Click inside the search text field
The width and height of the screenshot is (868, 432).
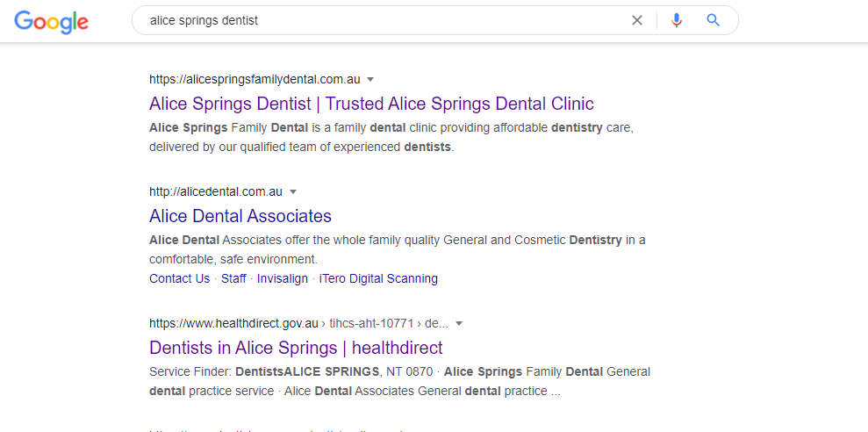(x=382, y=20)
